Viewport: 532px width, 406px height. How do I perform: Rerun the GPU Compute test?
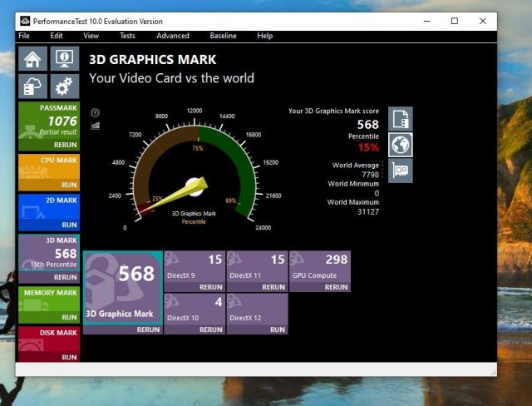pos(336,287)
